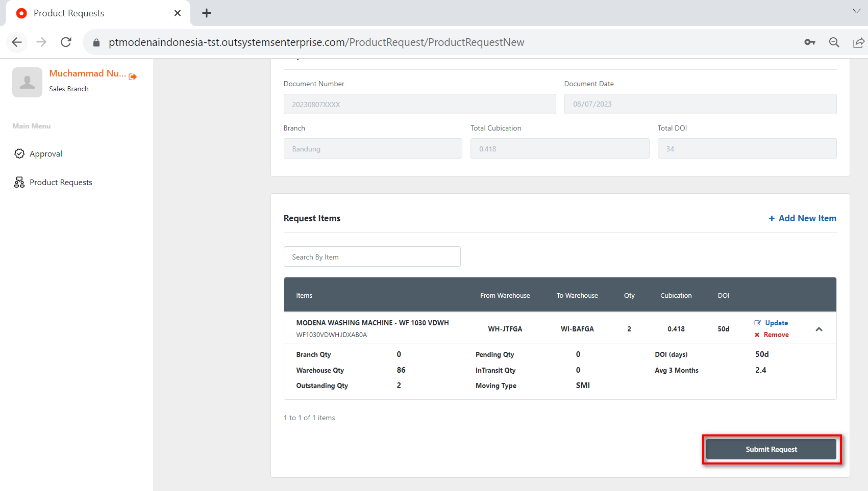Click the site lock icon before the URL

point(96,42)
